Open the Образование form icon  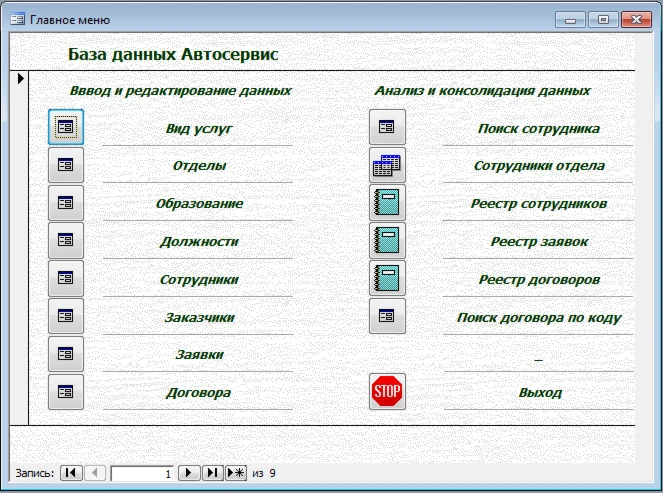coord(66,203)
